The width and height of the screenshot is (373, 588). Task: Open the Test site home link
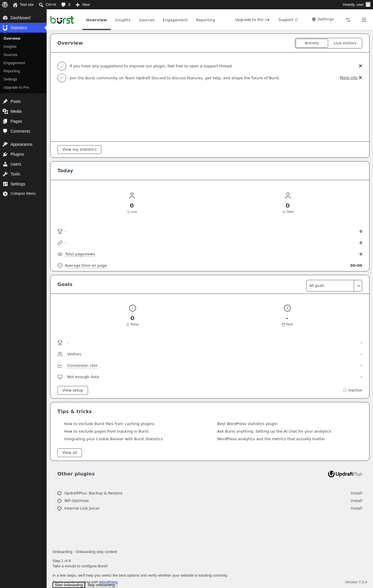pos(23,5)
